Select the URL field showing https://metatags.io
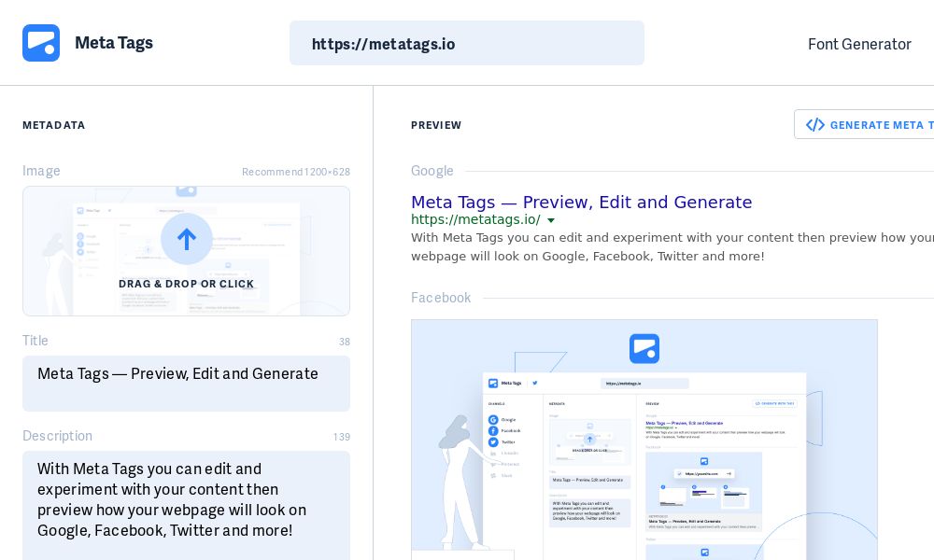934x560 pixels. pos(467,43)
